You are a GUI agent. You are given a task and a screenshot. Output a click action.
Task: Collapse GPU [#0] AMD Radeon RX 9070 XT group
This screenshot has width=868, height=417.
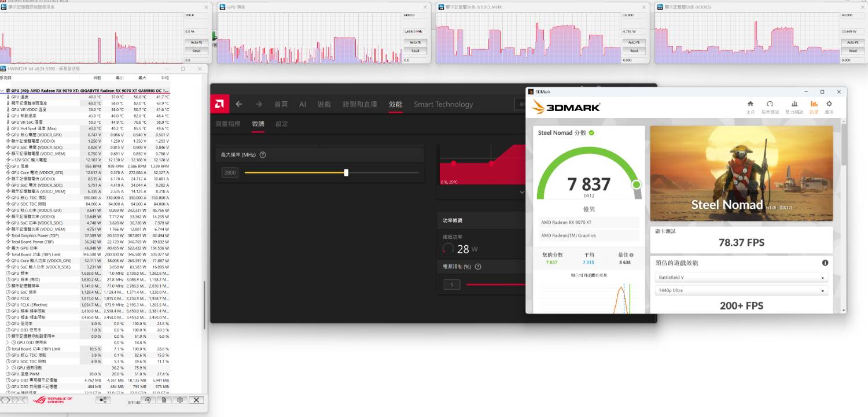[x=2, y=91]
